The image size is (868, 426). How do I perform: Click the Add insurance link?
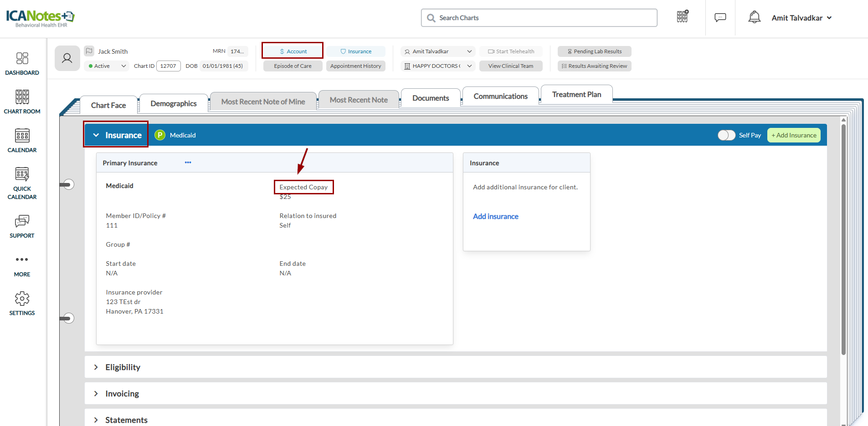[495, 217]
